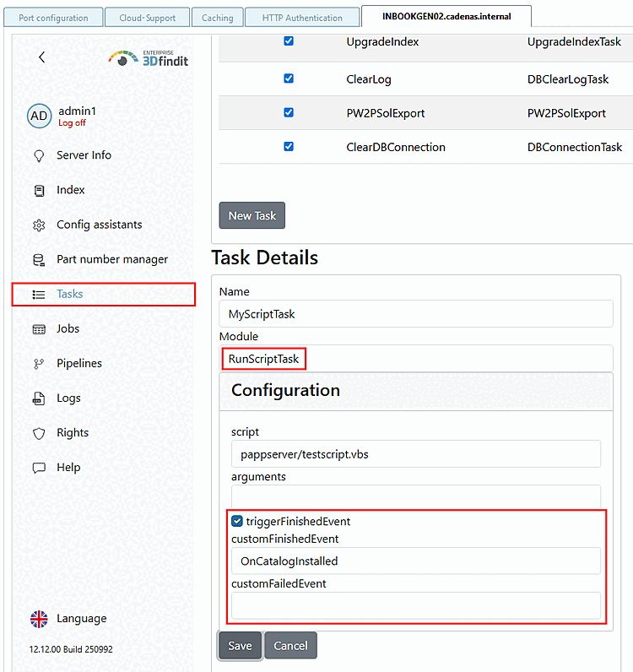
Task: Open Server Info via its bulb icon
Action: pyautogui.click(x=39, y=155)
